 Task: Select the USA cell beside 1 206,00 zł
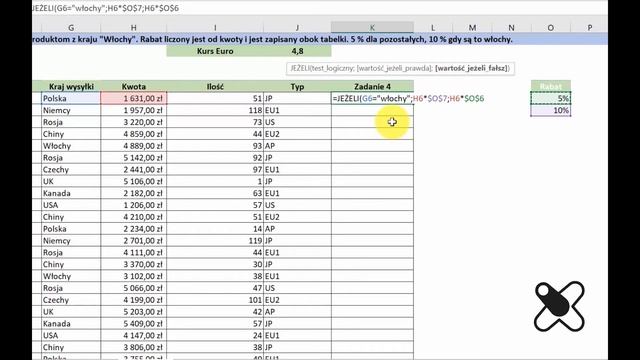click(x=71, y=205)
